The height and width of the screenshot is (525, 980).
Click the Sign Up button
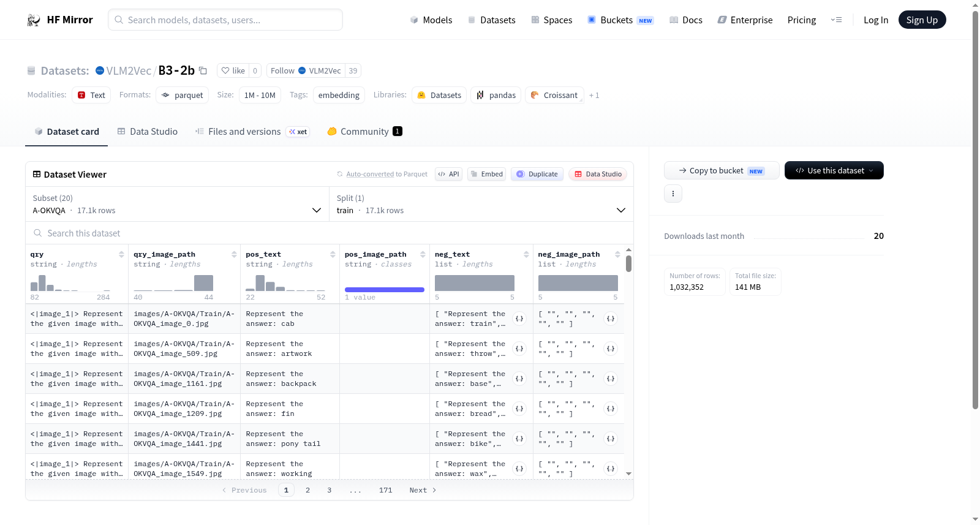922,20
